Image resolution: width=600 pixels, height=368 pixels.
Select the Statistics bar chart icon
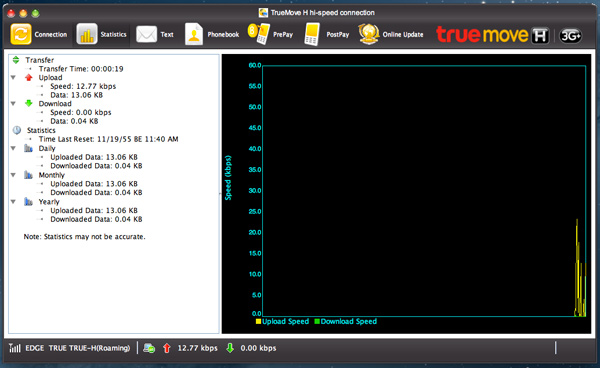[87, 34]
